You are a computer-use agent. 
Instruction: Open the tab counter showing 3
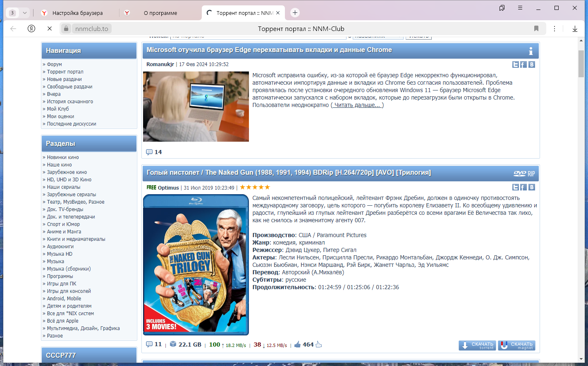[x=12, y=13]
